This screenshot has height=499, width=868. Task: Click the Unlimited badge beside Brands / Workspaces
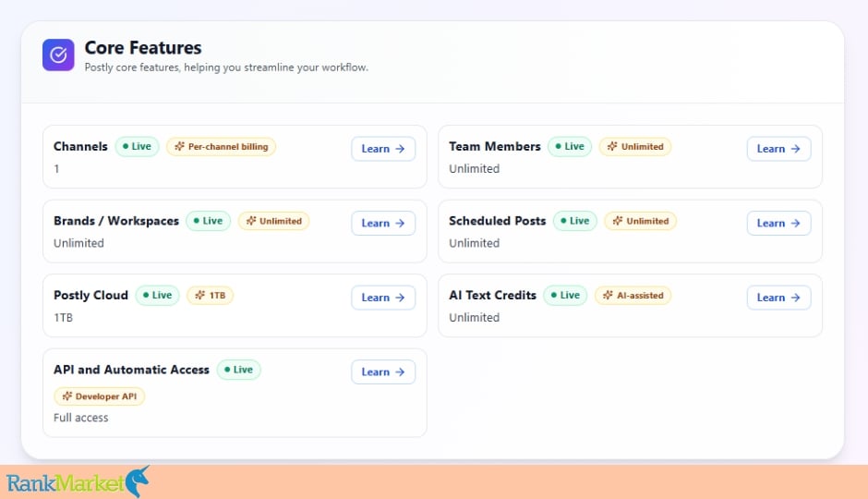coord(273,221)
